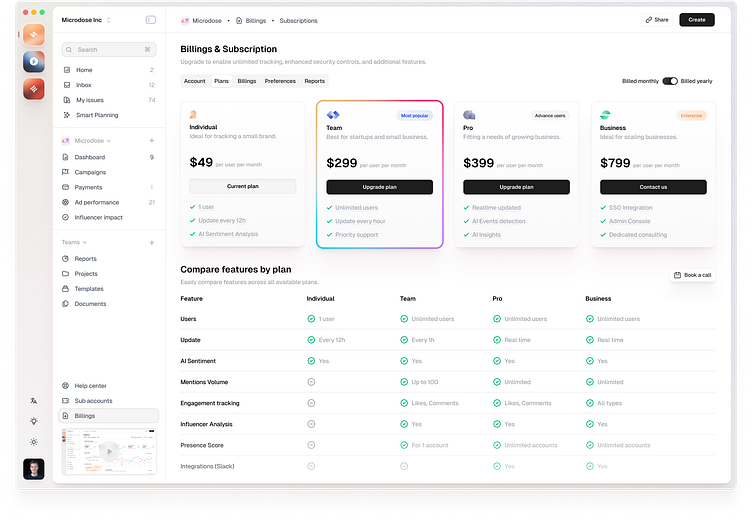Toggle billed monthly/yearly switch
Screen dimensions: 752x519
click(669, 81)
